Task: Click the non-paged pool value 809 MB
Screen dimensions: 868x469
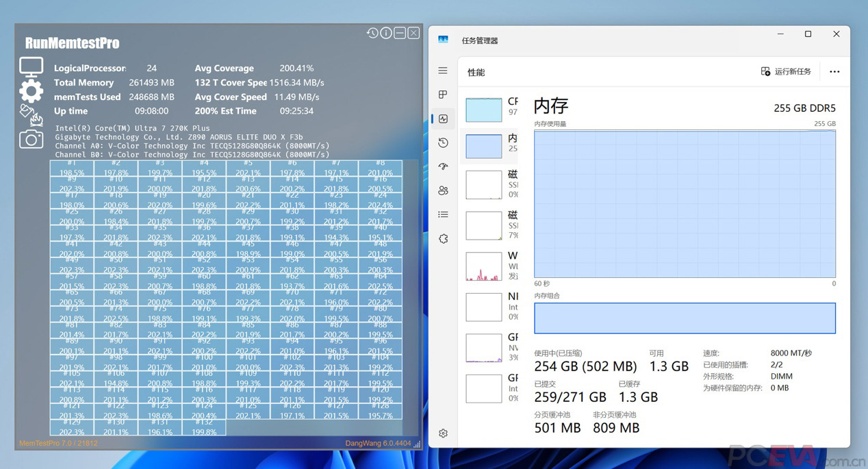Action: (616, 428)
